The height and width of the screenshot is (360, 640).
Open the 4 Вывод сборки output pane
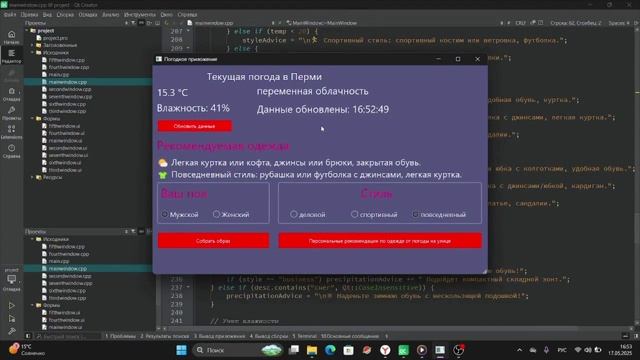(269, 336)
